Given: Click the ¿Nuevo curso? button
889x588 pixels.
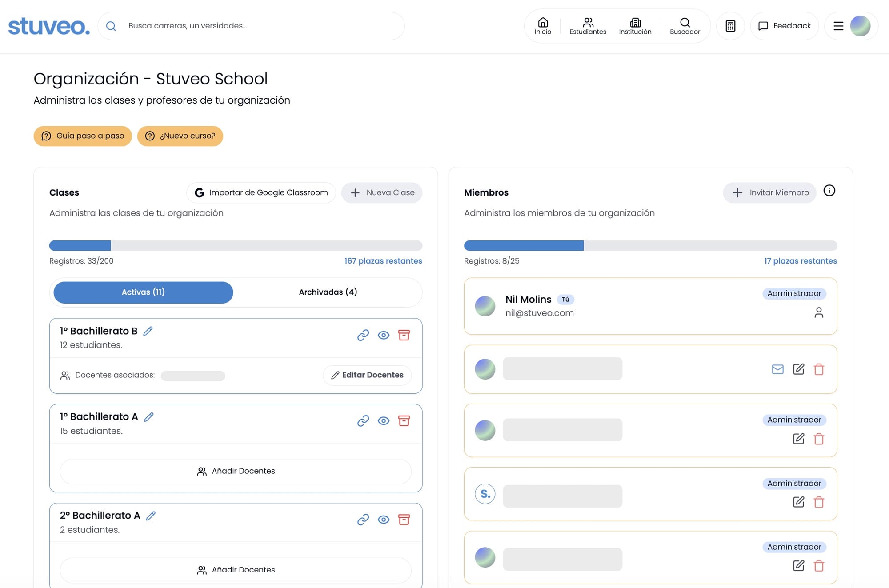Looking at the screenshot, I should pos(180,136).
